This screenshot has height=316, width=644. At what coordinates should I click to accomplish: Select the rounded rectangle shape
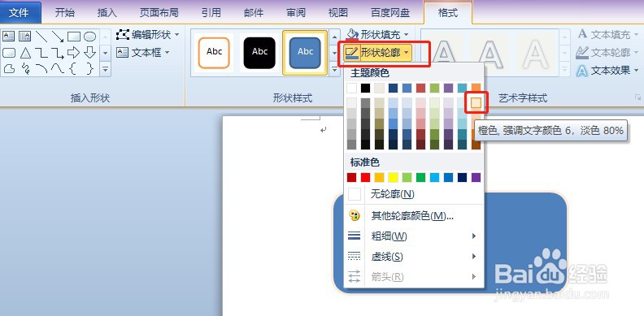coord(9,53)
